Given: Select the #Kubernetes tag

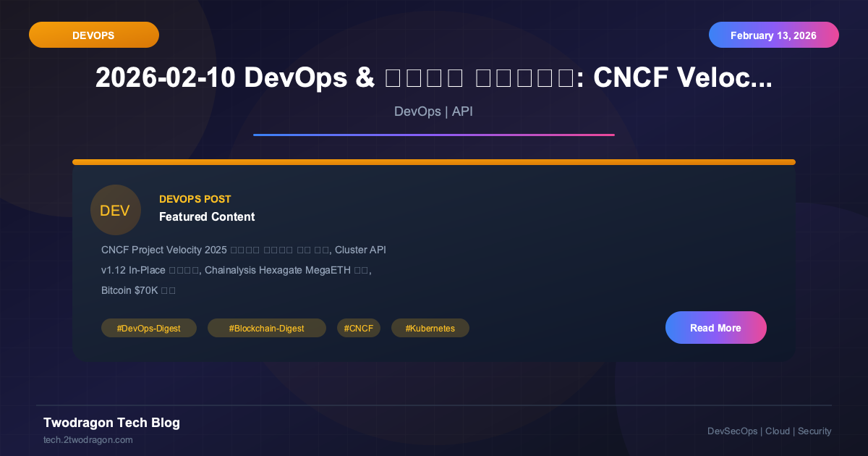Looking at the screenshot, I should pyautogui.click(x=430, y=327).
